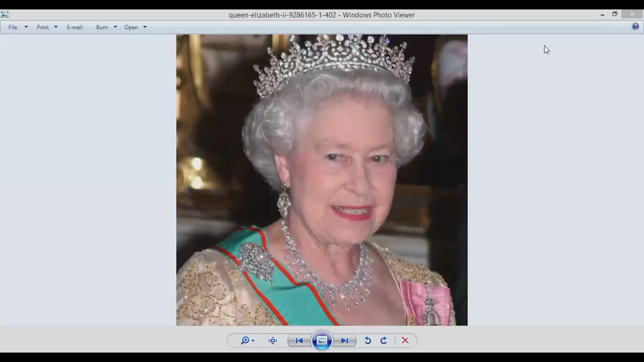
Task: Click the E-mail button
Action: tap(74, 27)
